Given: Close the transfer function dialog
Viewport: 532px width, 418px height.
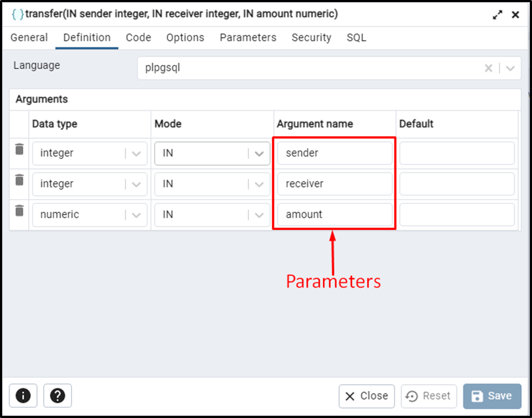Looking at the screenshot, I should point(366,396).
